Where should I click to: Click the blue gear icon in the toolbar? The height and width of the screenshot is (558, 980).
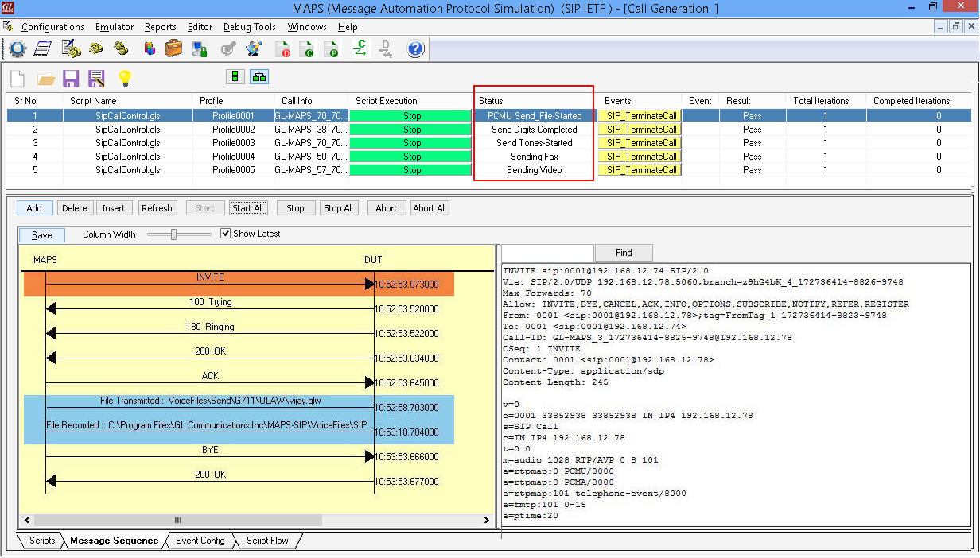click(17, 49)
